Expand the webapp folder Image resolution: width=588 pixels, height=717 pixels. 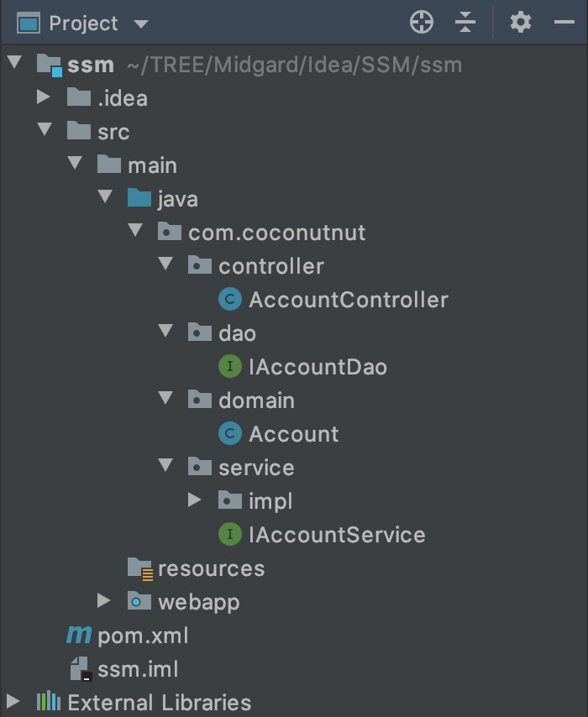pyautogui.click(x=104, y=602)
